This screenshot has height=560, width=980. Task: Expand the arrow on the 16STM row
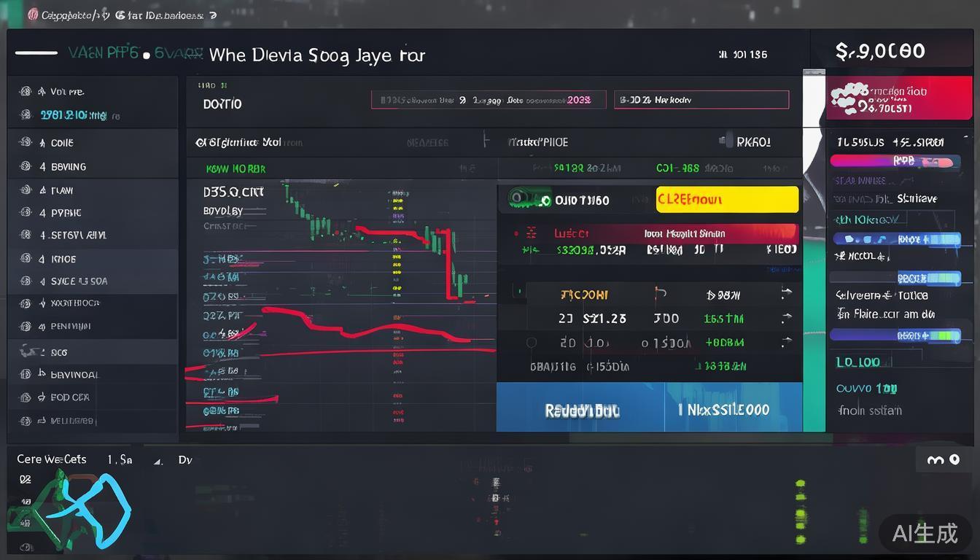[786, 318]
